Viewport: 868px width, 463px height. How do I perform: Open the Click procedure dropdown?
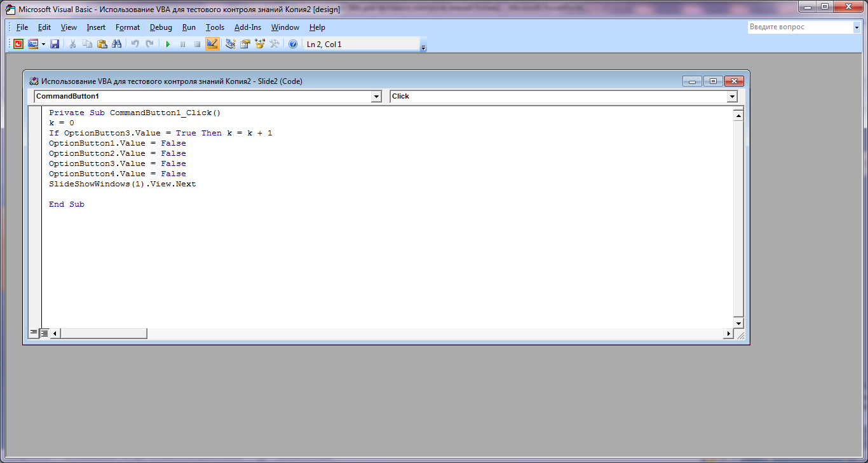click(733, 97)
